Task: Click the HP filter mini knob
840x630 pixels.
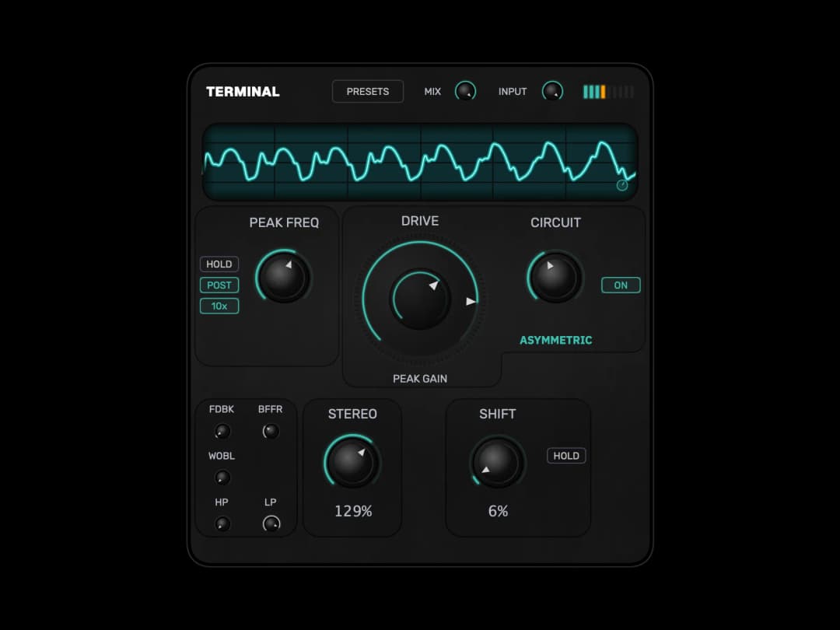Action: [x=222, y=523]
